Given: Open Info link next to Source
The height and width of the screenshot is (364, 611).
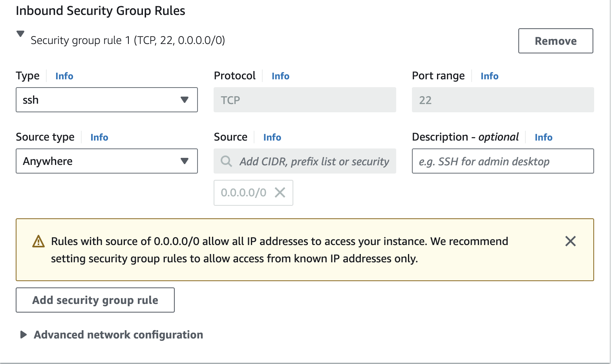Looking at the screenshot, I should tap(272, 137).
